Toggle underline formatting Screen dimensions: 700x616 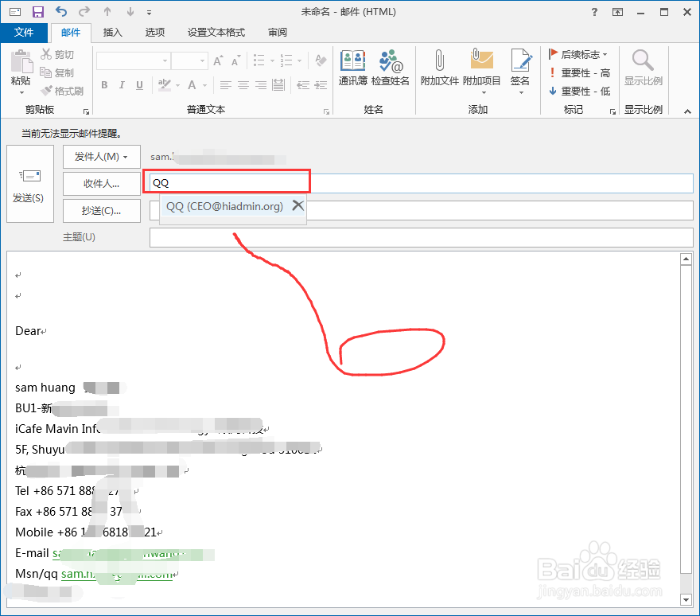[139, 85]
